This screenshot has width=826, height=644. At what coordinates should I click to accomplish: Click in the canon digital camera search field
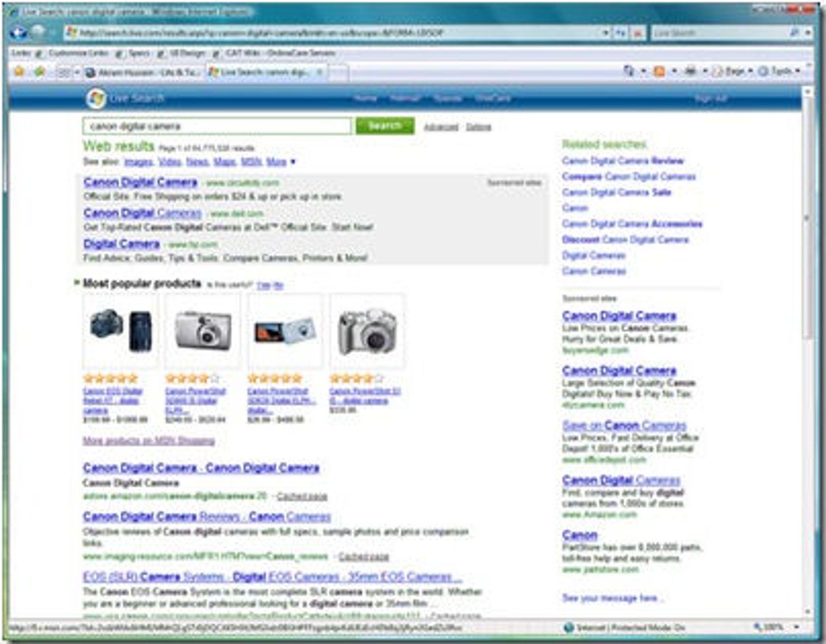pos(217,126)
